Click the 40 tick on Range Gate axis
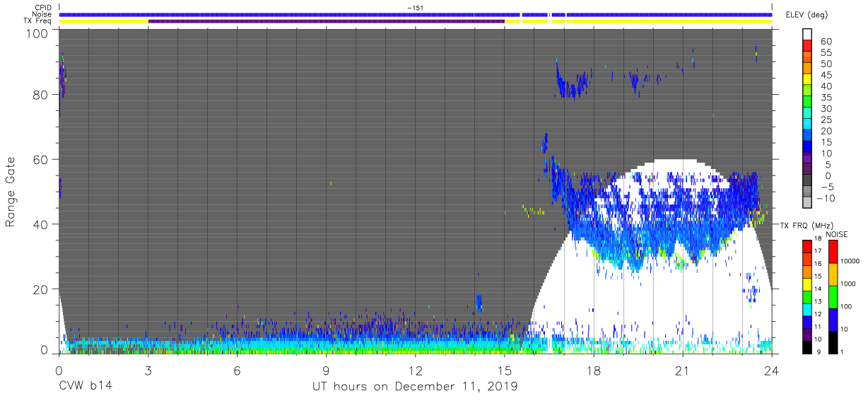 coord(42,224)
